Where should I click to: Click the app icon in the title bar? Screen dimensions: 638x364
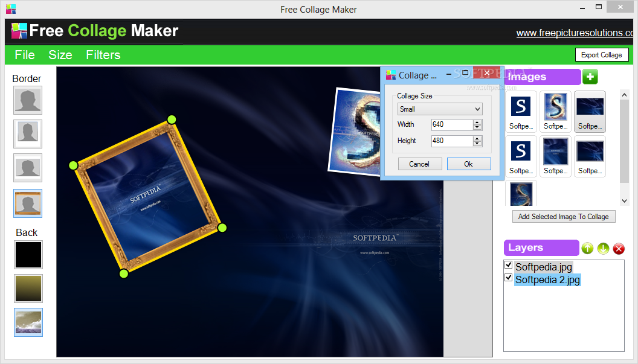click(11, 9)
